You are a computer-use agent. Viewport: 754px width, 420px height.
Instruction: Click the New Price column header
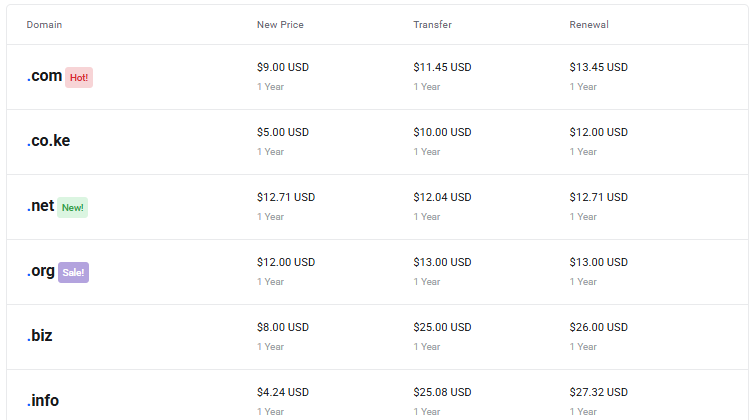[280, 24]
